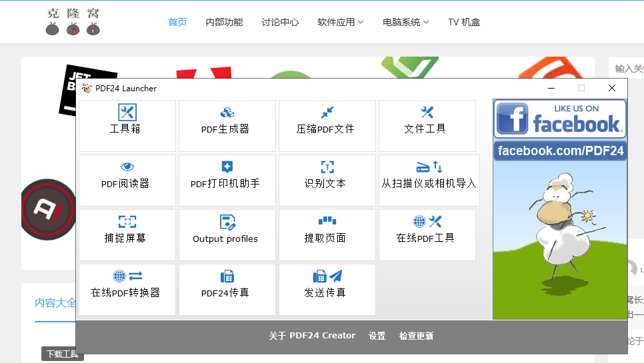Launch the PDF生成器 cubes icon
Viewport: 644px width, 363px height.
(x=227, y=113)
